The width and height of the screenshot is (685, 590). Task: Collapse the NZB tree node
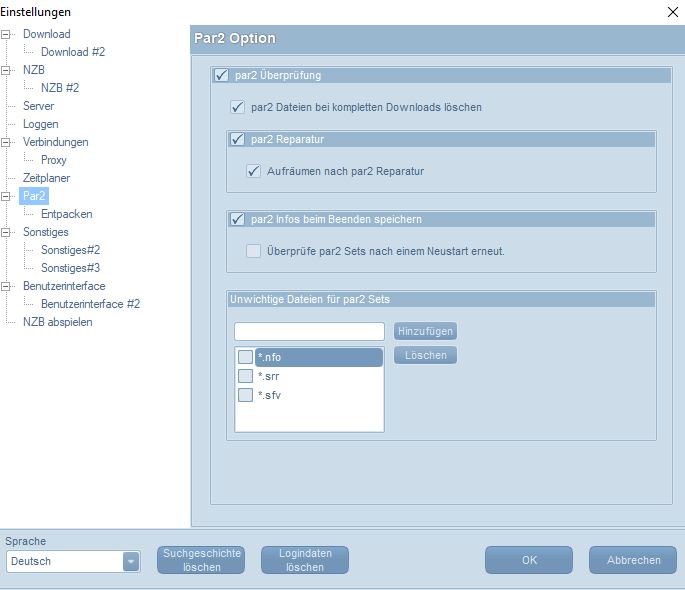tap(6, 70)
